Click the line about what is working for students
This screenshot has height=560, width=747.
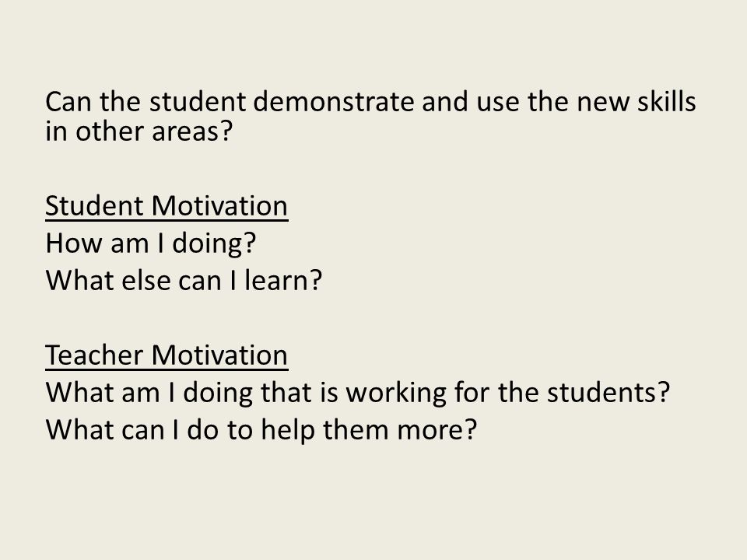(x=358, y=393)
